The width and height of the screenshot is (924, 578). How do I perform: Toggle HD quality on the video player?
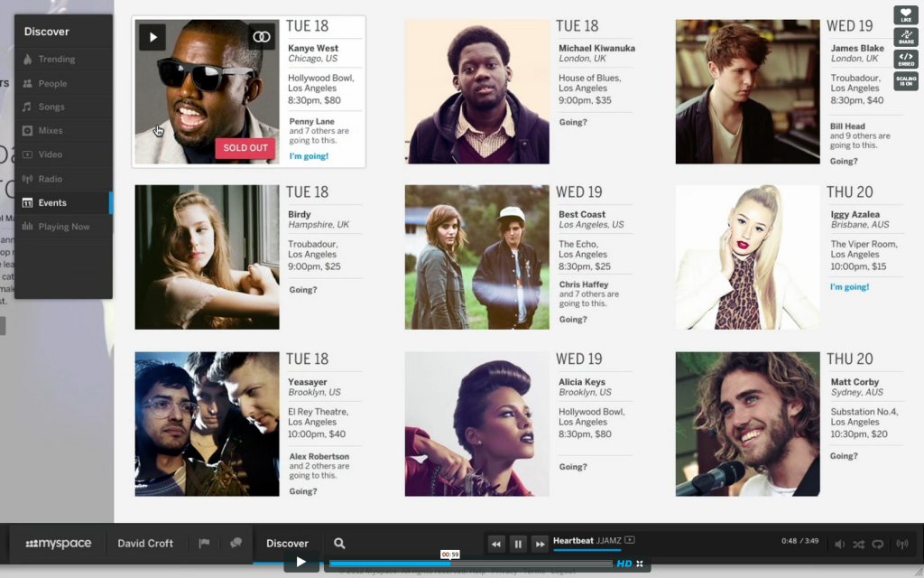click(x=624, y=564)
